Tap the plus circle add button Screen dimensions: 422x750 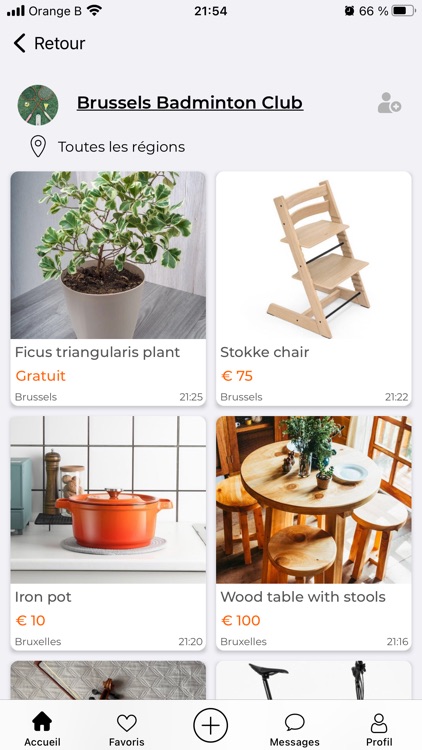[x=211, y=726]
